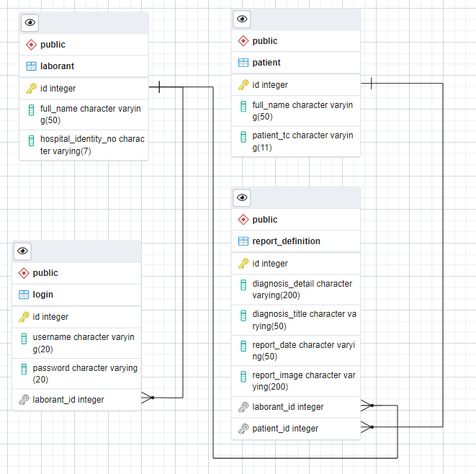The image size is (476, 474).
Task: Click public schema label in login table
Action: point(45,273)
